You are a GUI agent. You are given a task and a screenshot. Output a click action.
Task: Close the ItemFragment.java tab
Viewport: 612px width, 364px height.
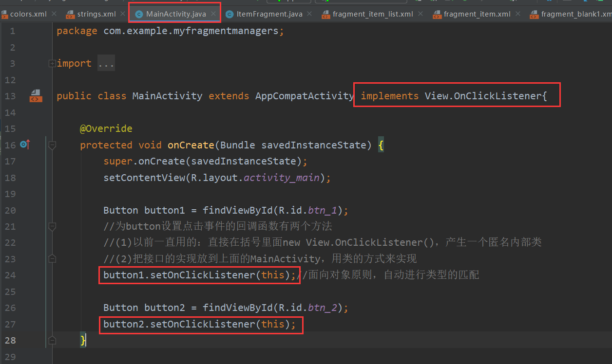[309, 14]
